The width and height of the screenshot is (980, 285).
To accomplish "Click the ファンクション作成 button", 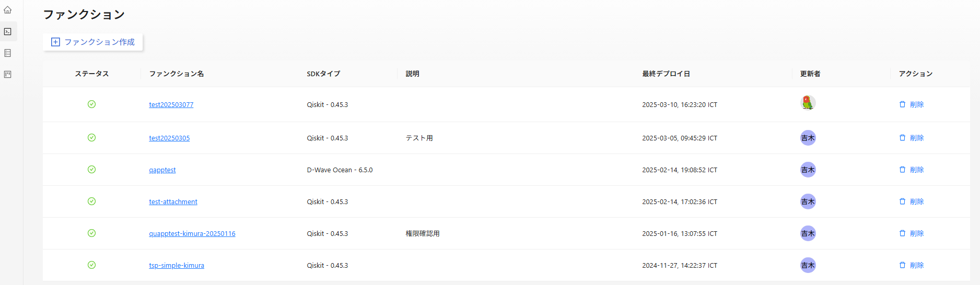I will tap(93, 42).
